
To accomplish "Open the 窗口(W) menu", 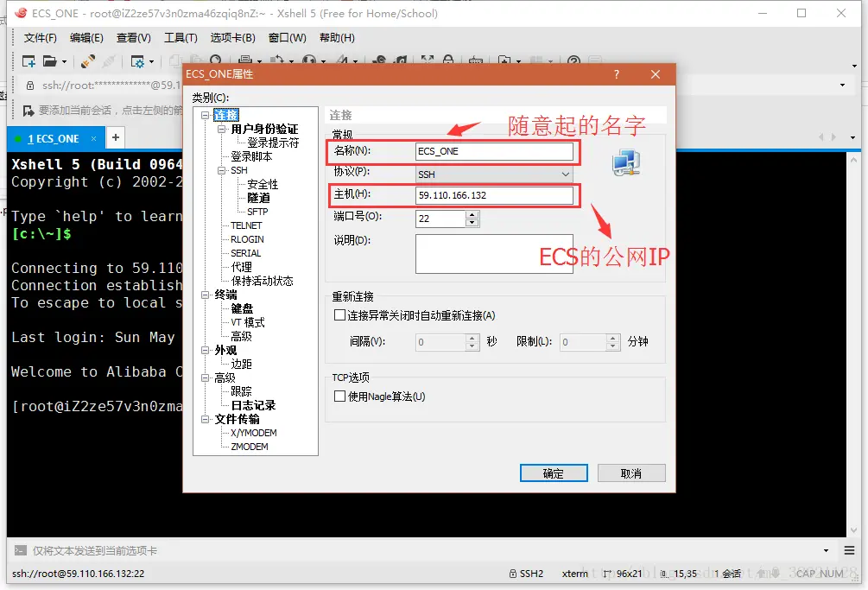I will [x=288, y=38].
